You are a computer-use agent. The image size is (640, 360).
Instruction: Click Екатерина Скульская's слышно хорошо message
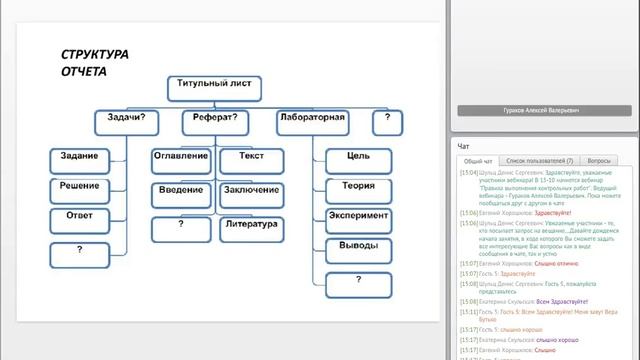[519, 340]
